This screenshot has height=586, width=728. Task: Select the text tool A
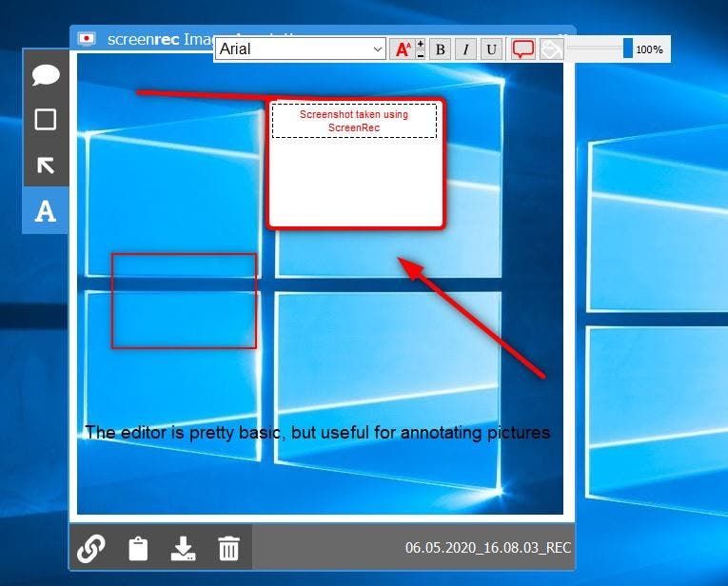click(46, 211)
